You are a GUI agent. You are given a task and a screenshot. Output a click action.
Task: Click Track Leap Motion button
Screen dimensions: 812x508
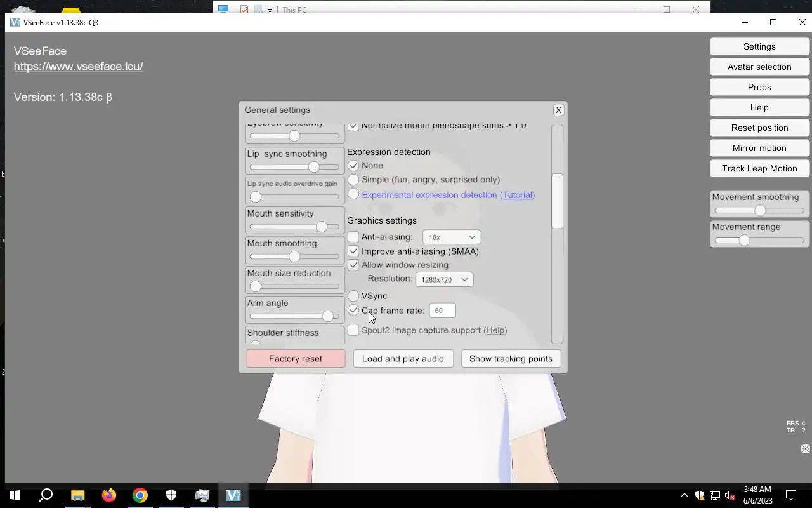(x=759, y=168)
